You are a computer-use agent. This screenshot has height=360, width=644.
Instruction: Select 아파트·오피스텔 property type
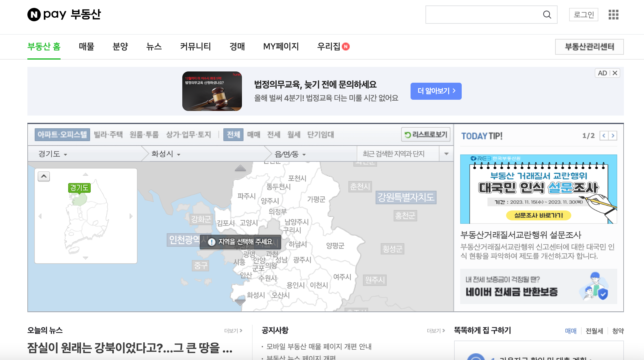click(62, 134)
